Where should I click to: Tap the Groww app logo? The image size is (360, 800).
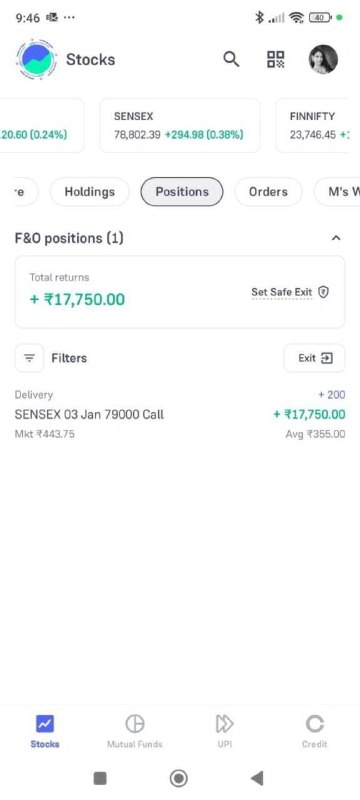(36, 59)
